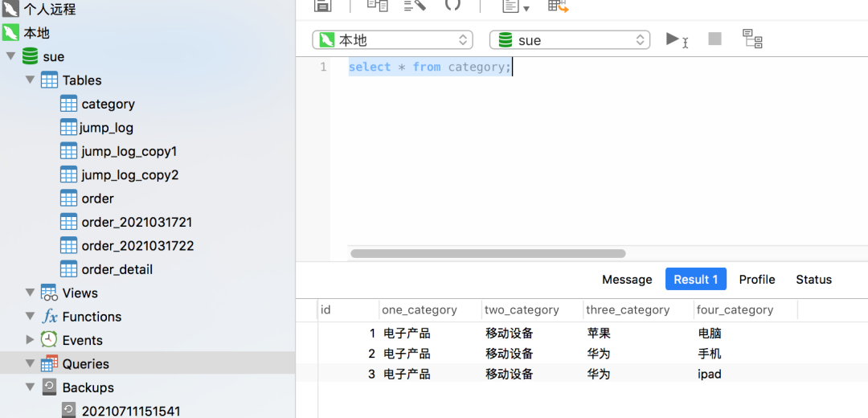The height and width of the screenshot is (418, 868).
Task: Click the horizontal scrollbar of the SQL editor
Action: tap(489, 253)
